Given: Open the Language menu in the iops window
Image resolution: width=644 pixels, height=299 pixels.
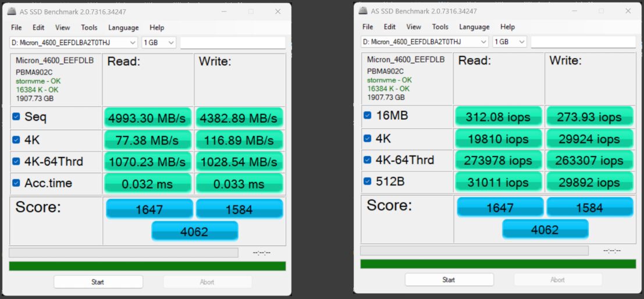Looking at the screenshot, I should tap(474, 27).
